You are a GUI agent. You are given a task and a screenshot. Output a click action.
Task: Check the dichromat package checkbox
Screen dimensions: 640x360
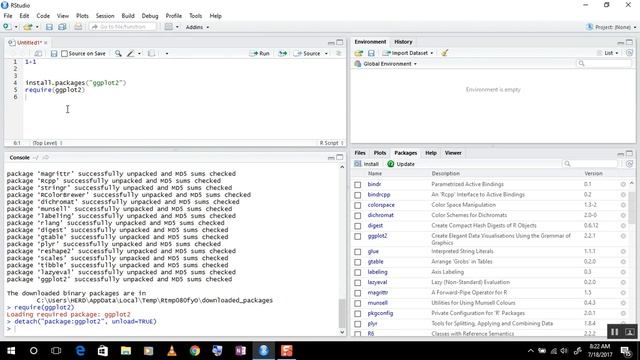point(358,216)
